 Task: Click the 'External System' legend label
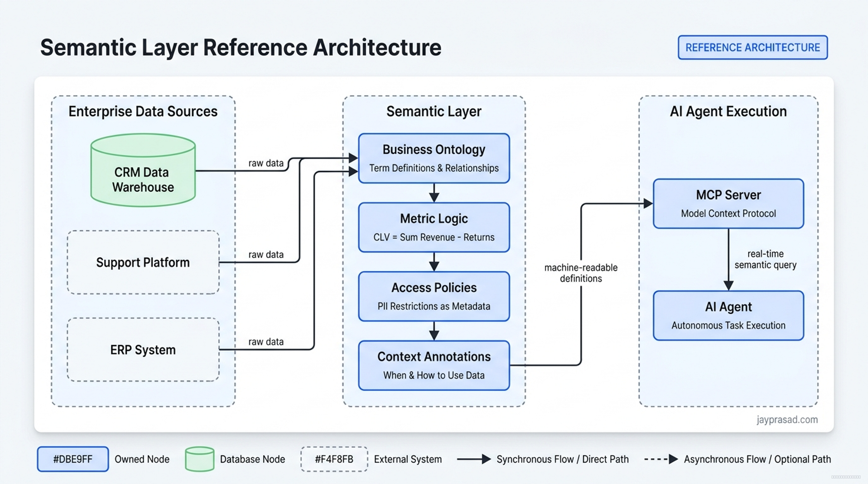[408, 459]
